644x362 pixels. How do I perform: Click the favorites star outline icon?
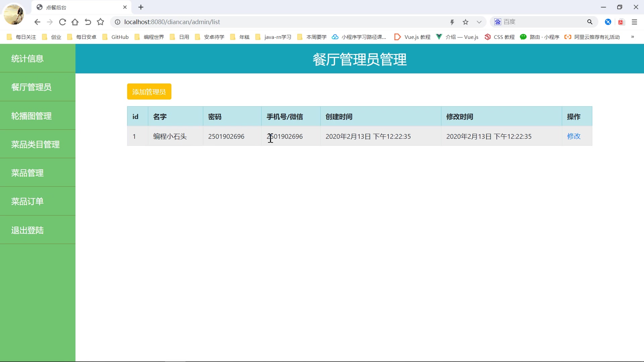coord(100,22)
